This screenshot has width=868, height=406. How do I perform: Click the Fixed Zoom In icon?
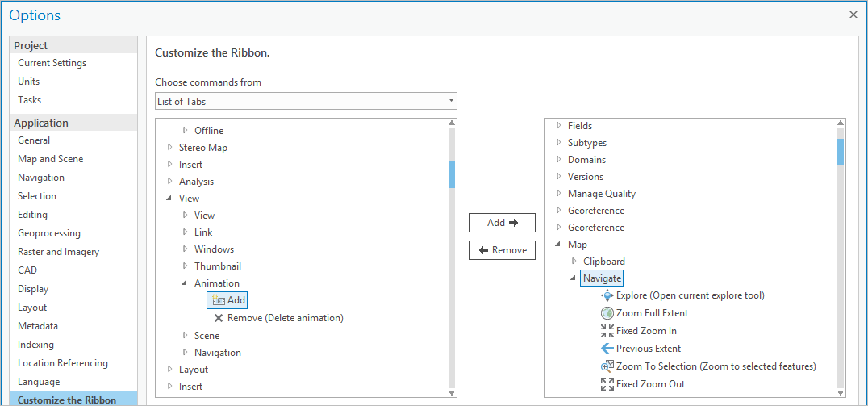[x=607, y=331]
